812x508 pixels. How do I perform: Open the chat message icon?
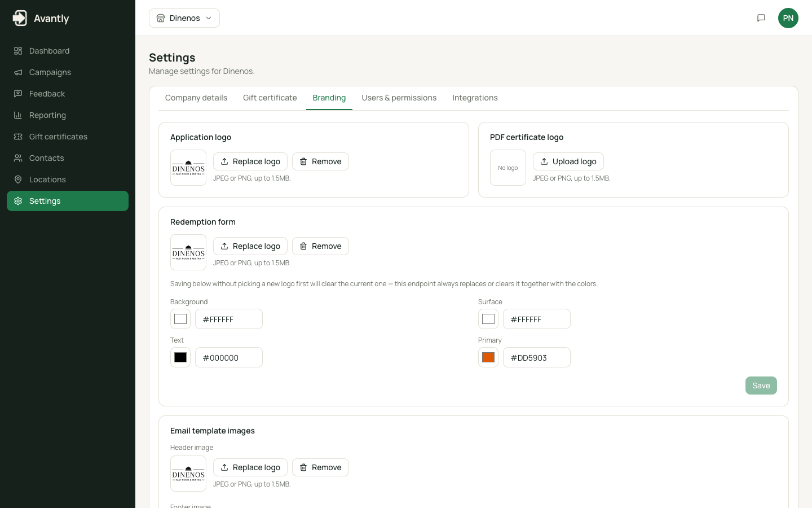[761, 18]
